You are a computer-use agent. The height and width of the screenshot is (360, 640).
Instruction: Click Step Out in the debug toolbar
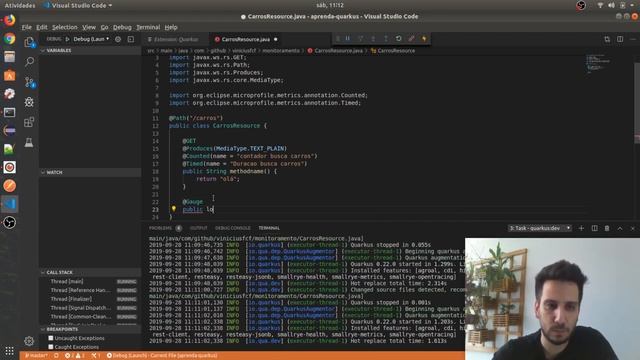click(x=386, y=38)
